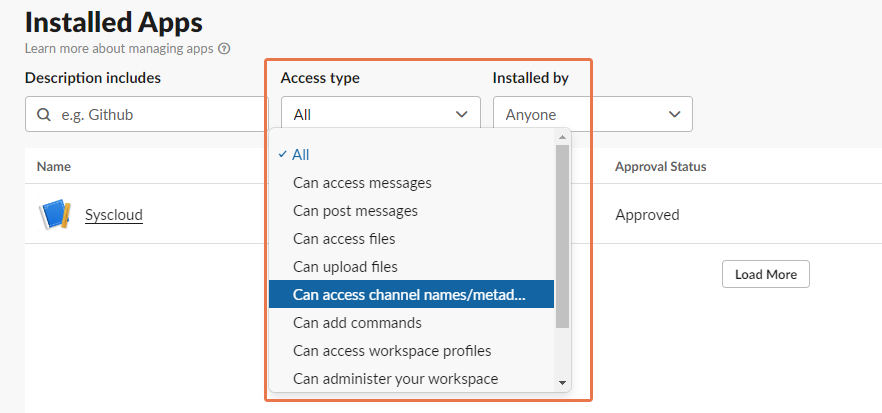882x413 pixels.
Task: Click the search magnifier icon
Action: [44, 115]
